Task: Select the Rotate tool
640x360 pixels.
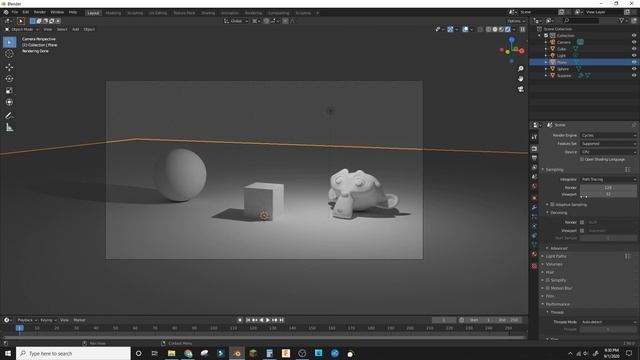Action: [x=9, y=79]
